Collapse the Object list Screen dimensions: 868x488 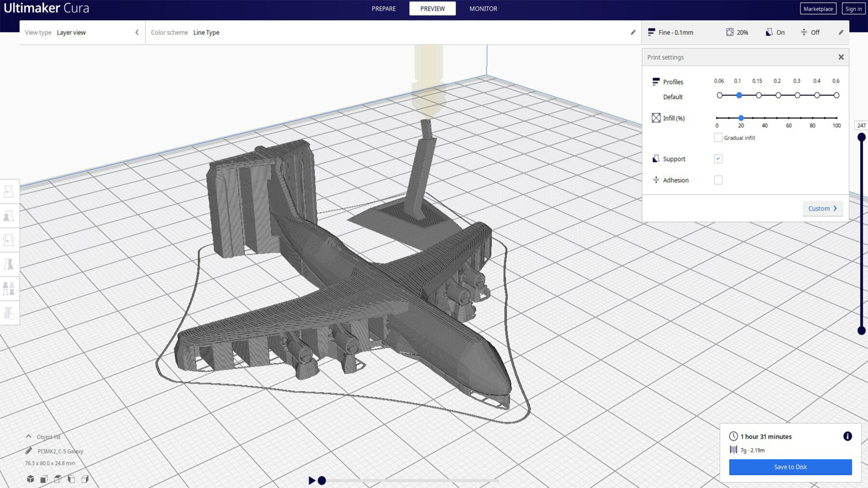[x=28, y=436]
